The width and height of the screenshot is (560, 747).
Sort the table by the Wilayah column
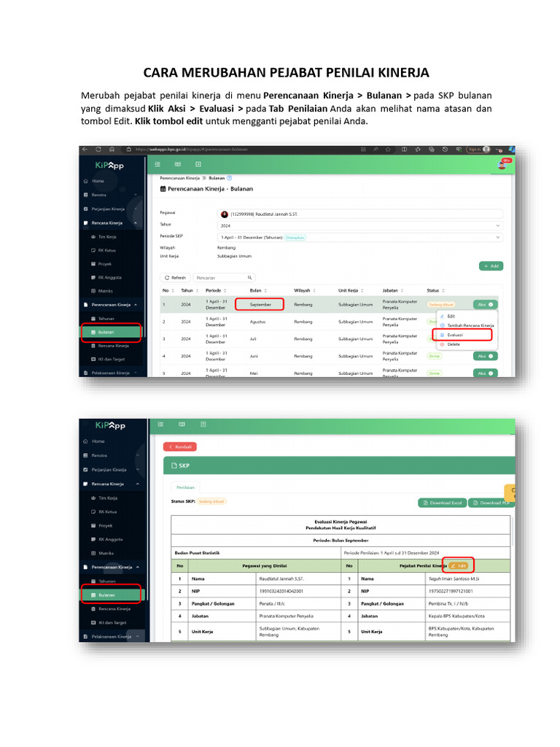pos(305,290)
